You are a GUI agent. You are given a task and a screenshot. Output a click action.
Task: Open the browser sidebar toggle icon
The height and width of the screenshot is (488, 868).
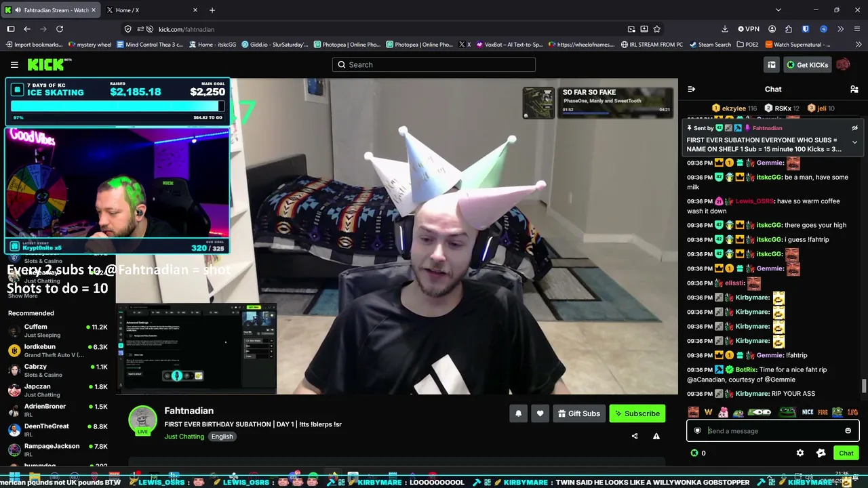click(11, 29)
